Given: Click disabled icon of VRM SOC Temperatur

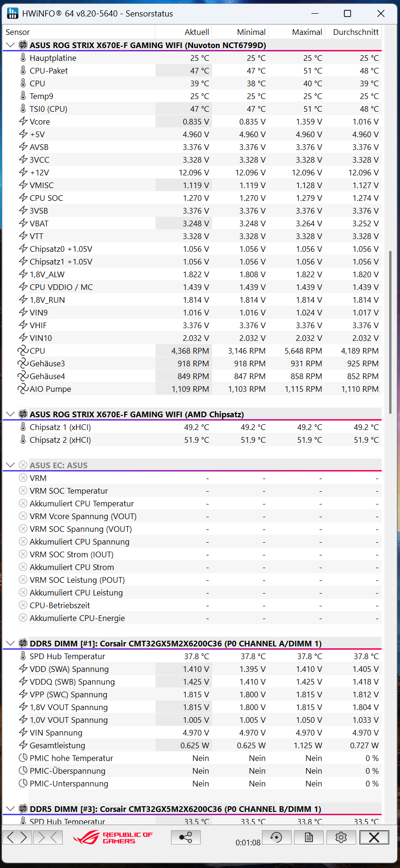Looking at the screenshot, I should (x=23, y=490).
